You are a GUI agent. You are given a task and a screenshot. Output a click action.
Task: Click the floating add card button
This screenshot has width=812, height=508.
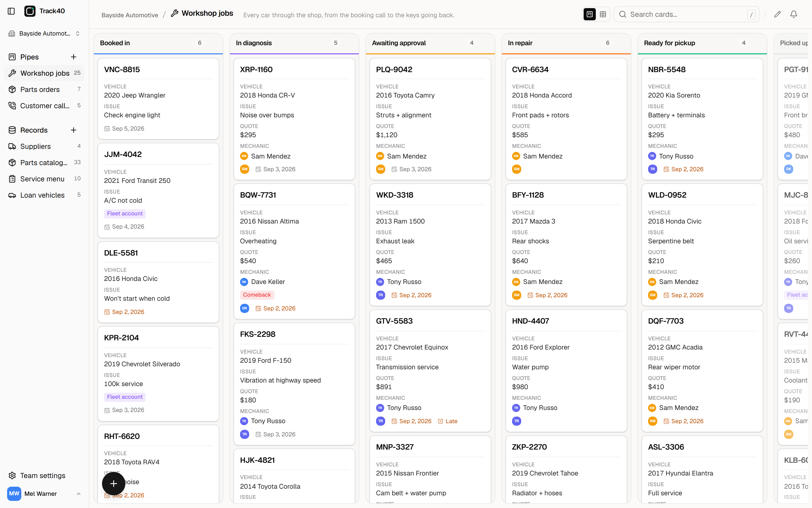(x=113, y=483)
